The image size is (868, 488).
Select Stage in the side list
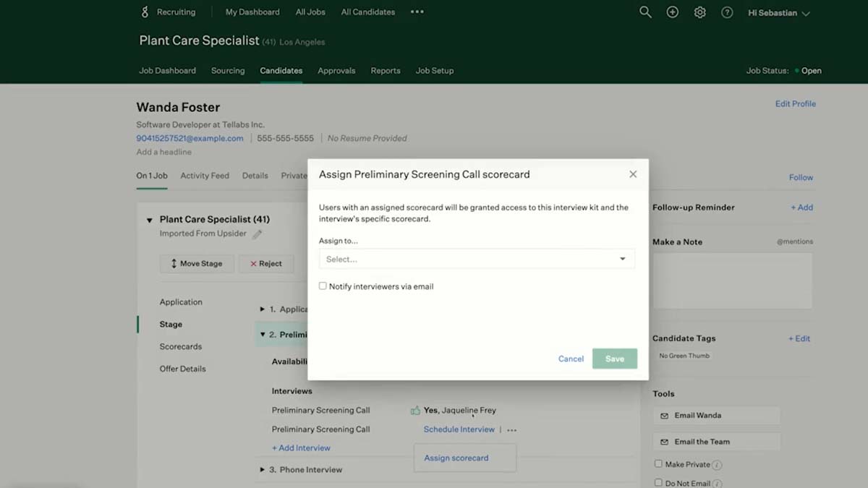click(x=171, y=325)
